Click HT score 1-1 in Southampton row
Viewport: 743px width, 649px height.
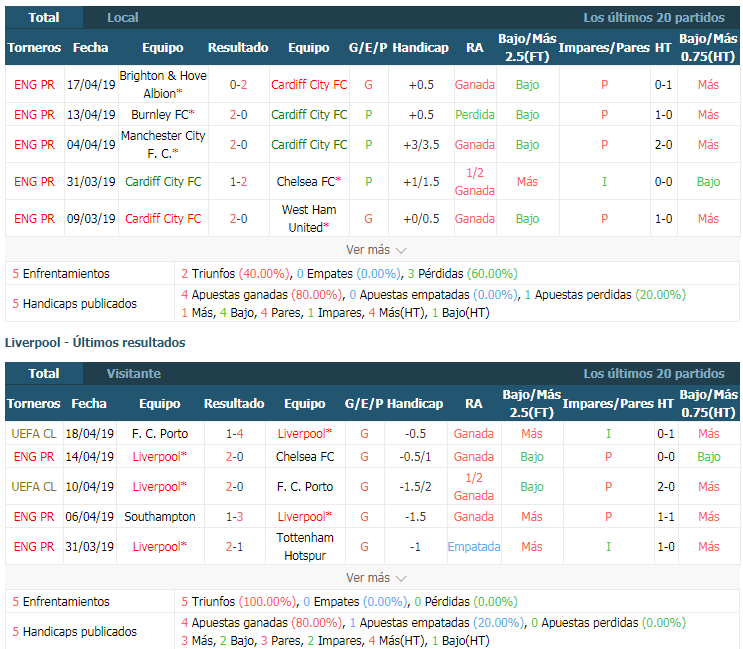coord(666,516)
